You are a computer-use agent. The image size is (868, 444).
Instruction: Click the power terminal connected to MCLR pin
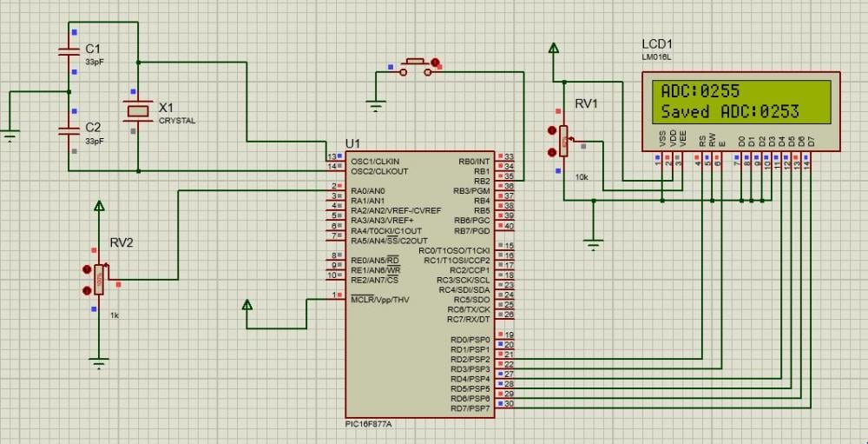tap(247, 305)
